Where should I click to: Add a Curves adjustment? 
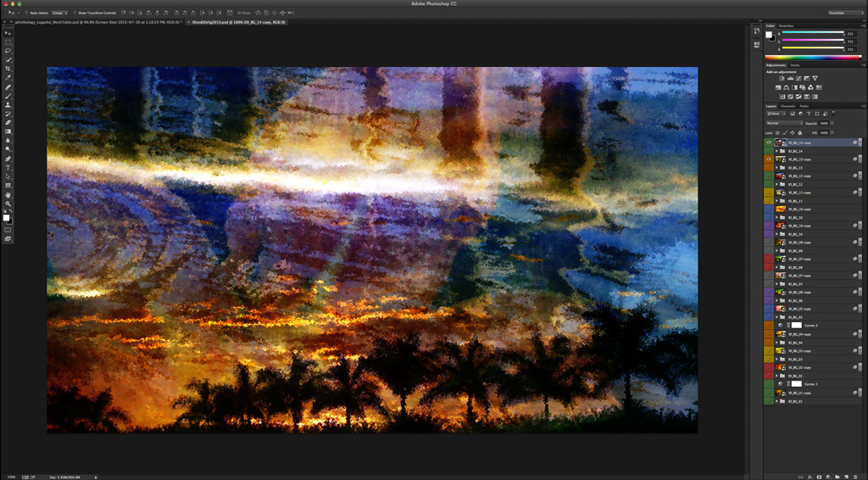tap(798, 79)
